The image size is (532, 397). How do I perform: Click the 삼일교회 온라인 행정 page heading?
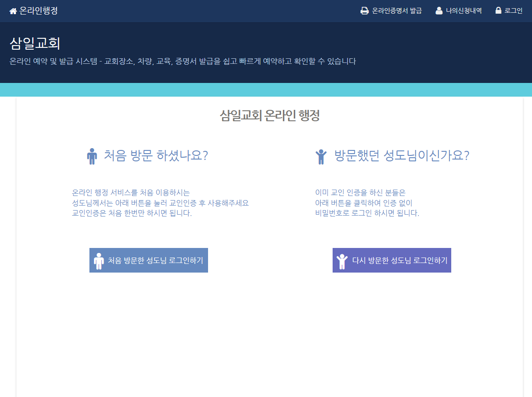(270, 116)
